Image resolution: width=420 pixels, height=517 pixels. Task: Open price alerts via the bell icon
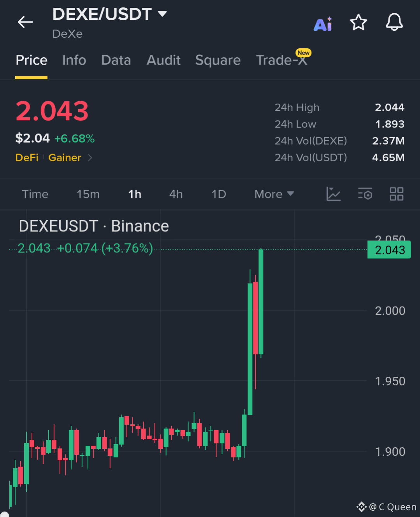(x=394, y=22)
